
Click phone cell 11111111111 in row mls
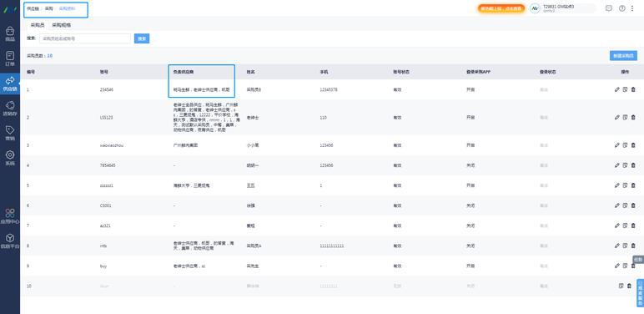332,246
